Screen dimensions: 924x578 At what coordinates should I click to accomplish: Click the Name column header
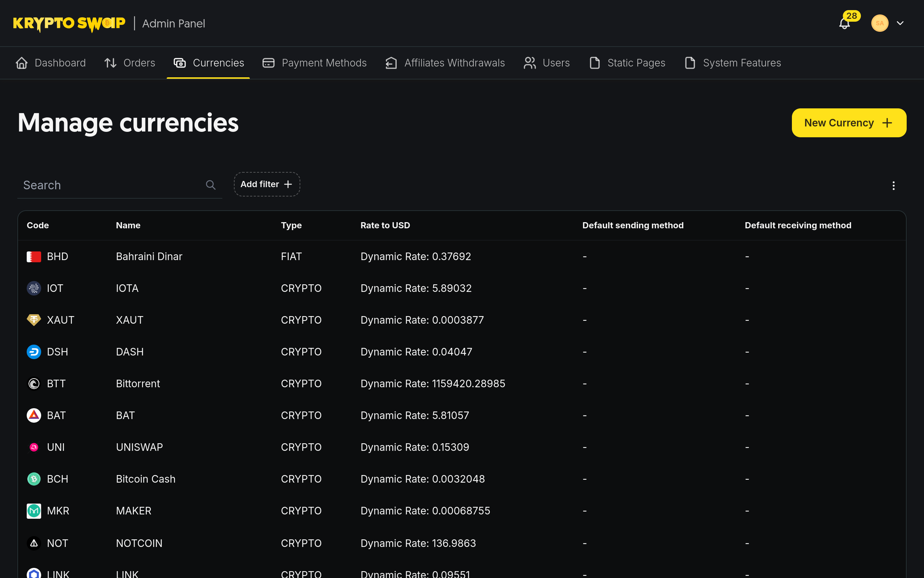(x=128, y=225)
